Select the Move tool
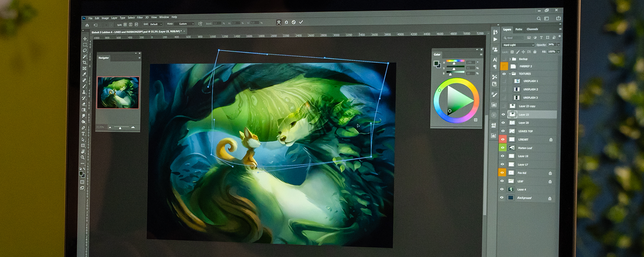 85,39
